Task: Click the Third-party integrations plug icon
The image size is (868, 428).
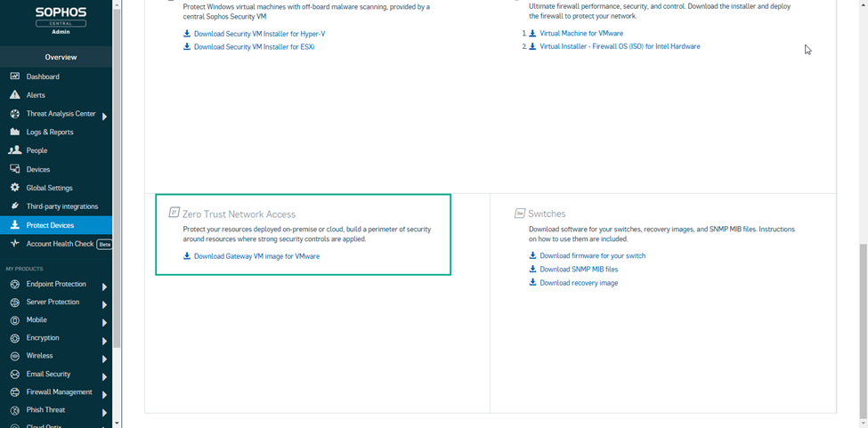Action: [15, 206]
